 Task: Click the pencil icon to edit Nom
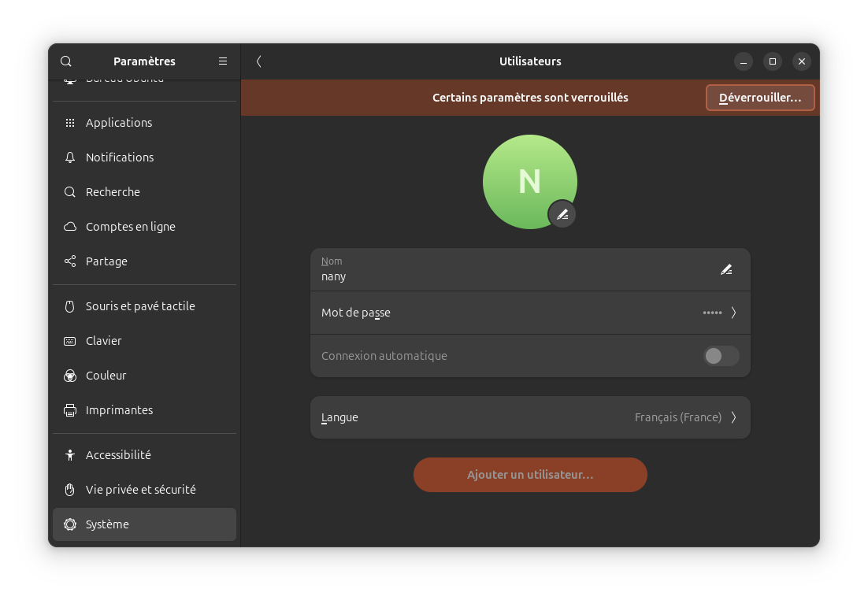tap(726, 269)
